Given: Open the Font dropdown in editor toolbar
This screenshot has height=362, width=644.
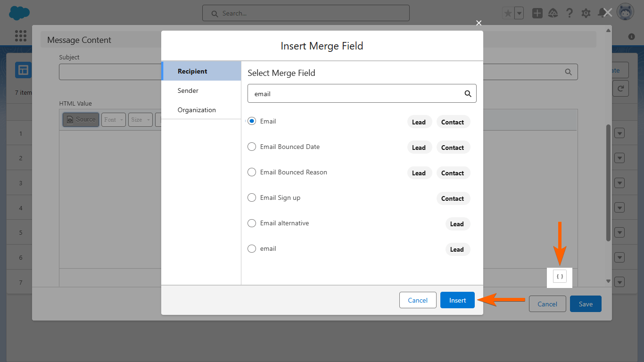Looking at the screenshot, I should 113,120.
